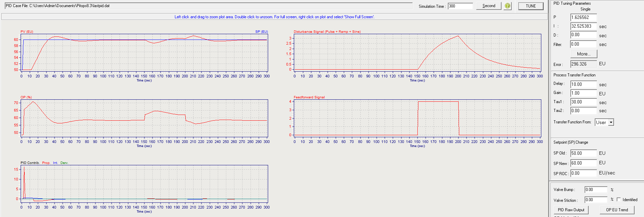The image size is (644, 217).
Task: Click the SP ROC rate field
Action: pyautogui.click(x=583, y=173)
